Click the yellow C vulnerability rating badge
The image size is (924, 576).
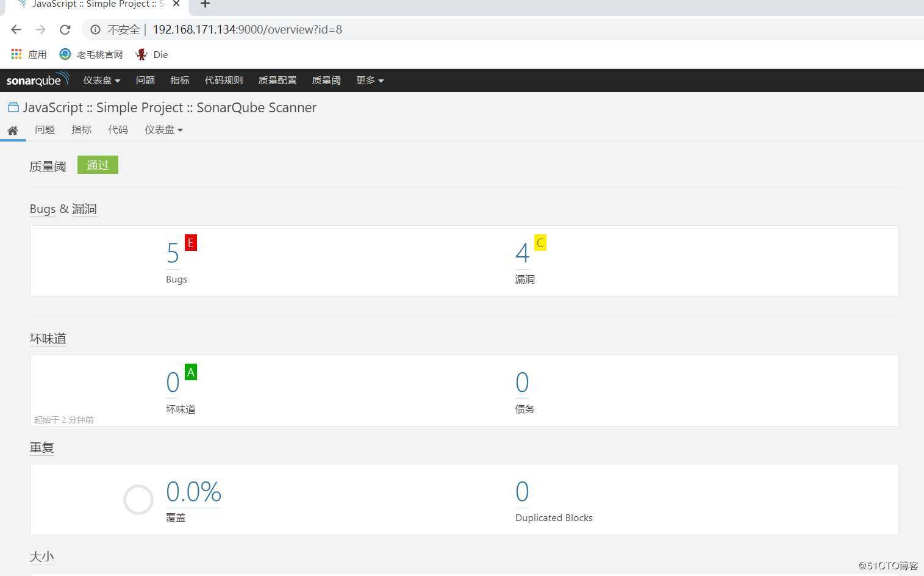(x=540, y=243)
